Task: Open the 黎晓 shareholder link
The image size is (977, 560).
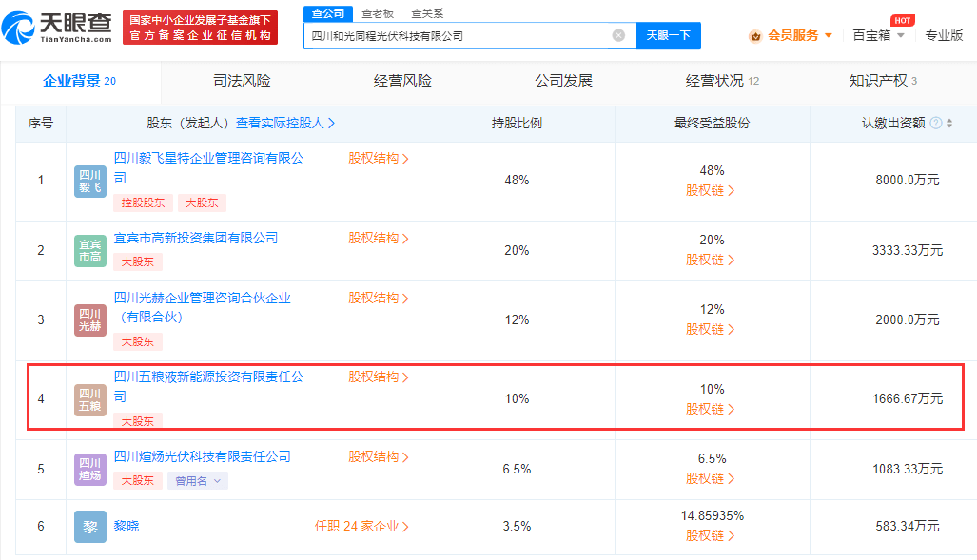Action: point(127,527)
